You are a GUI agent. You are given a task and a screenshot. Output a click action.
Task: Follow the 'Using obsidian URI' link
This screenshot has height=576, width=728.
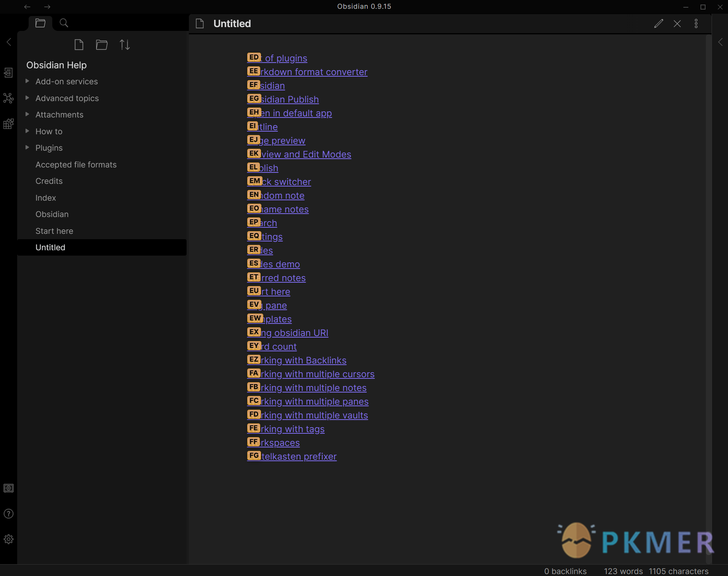pyautogui.click(x=288, y=333)
